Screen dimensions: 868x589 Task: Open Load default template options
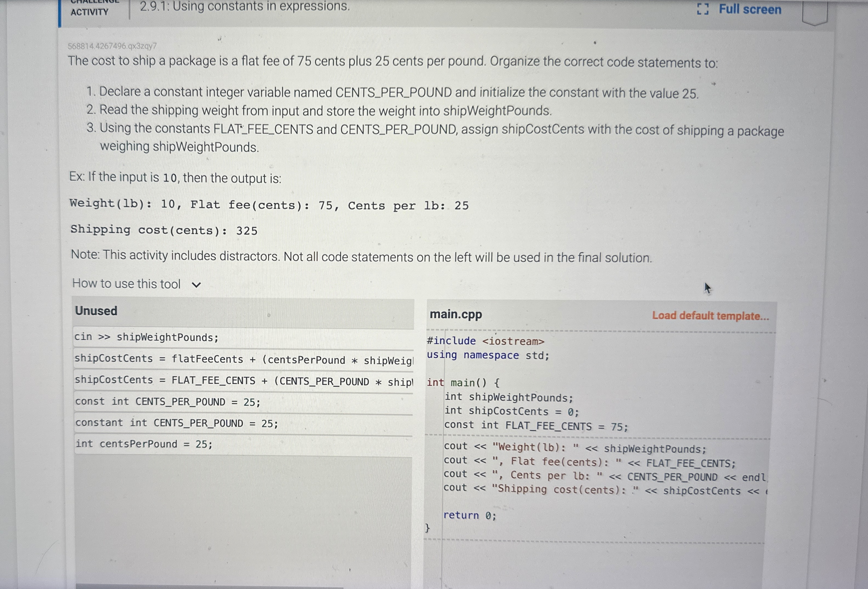(710, 316)
